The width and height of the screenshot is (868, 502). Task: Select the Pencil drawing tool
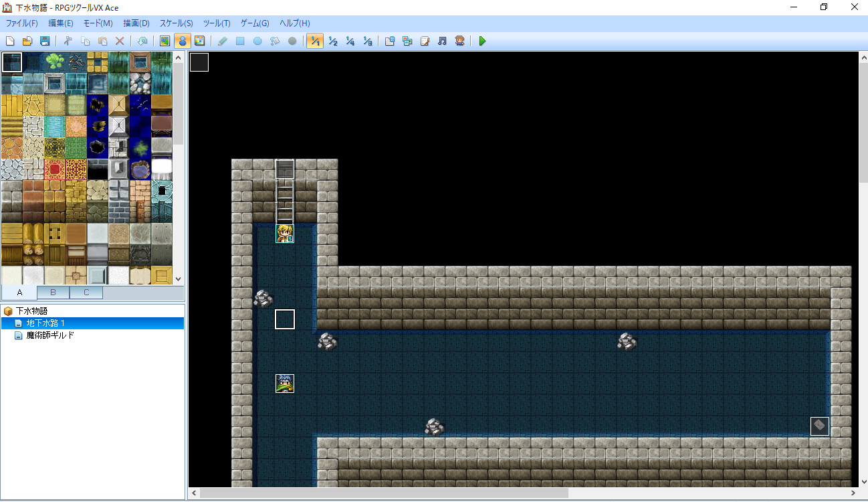point(223,41)
